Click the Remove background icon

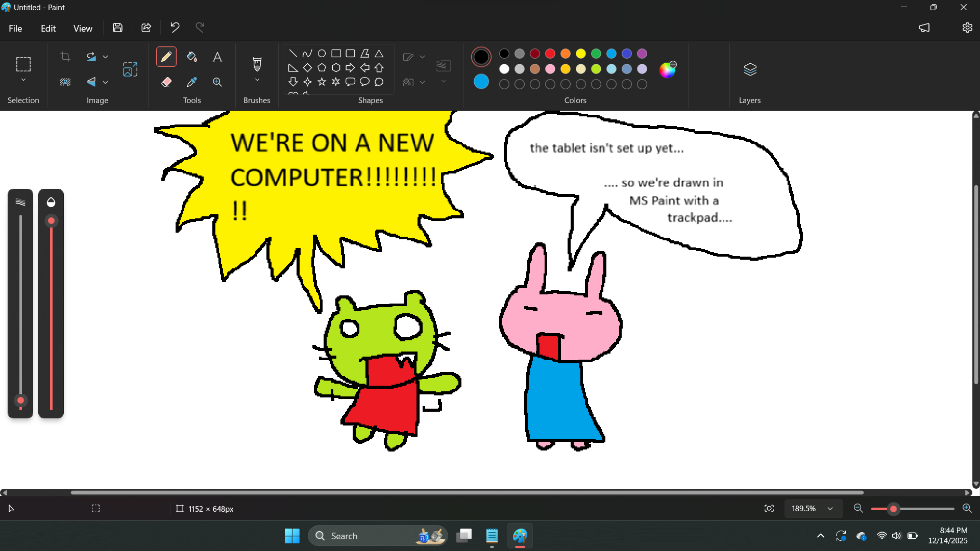(65, 82)
